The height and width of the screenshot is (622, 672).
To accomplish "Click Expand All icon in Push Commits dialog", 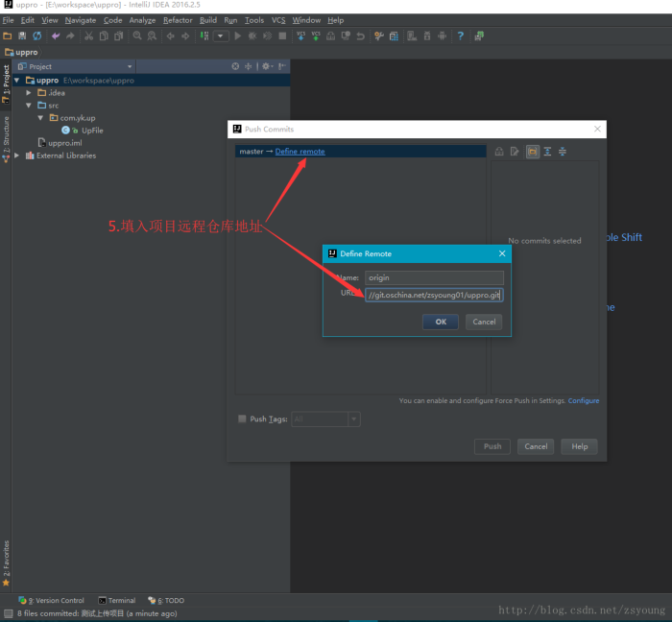I will tap(547, 152).
